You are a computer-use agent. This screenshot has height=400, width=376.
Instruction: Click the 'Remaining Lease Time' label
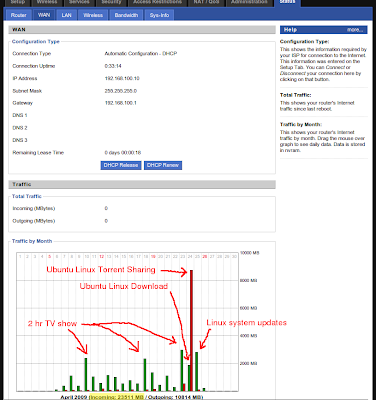coord(38,153)
